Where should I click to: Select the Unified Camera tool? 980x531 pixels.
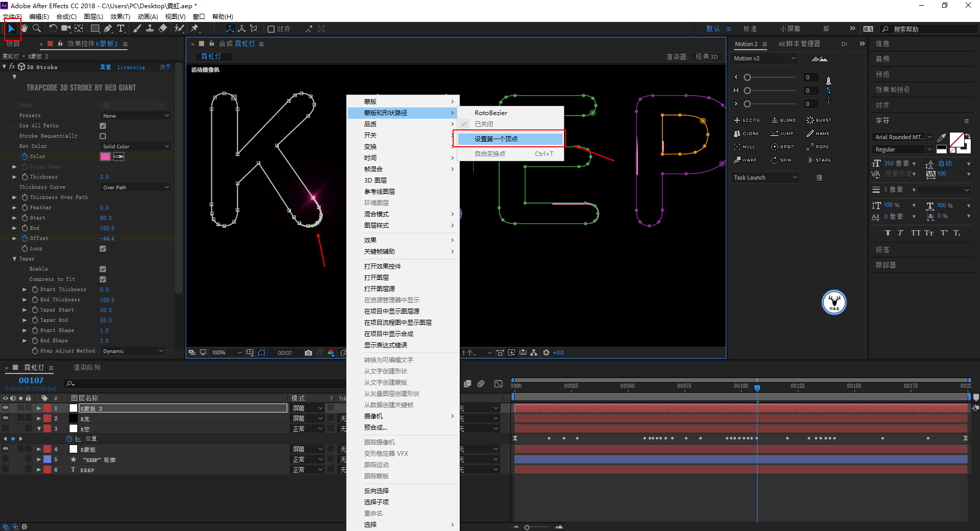(x=66, y=29)
